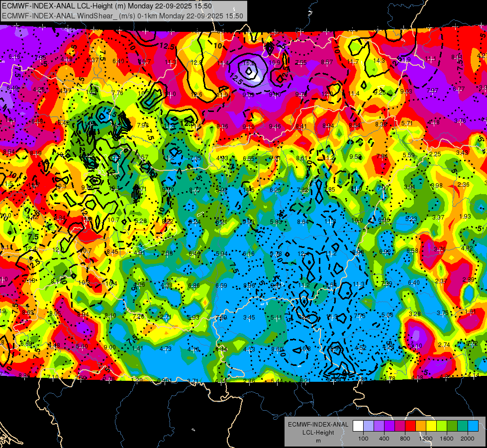The image size is (487, 448).
Task: Click the legend tick label 2000
Action: [x=468, y=439]
